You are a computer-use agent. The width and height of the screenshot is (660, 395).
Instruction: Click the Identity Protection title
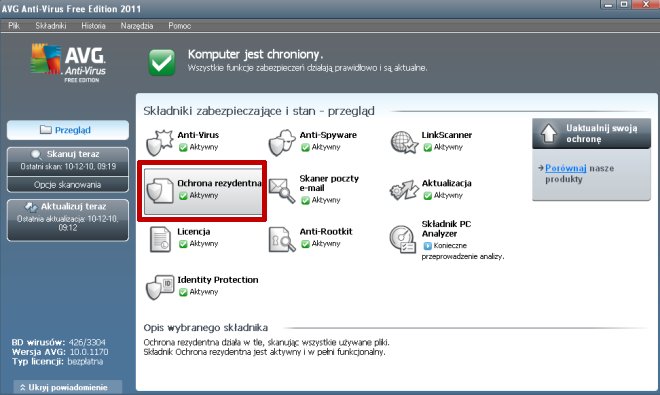(x=218, y=280)
